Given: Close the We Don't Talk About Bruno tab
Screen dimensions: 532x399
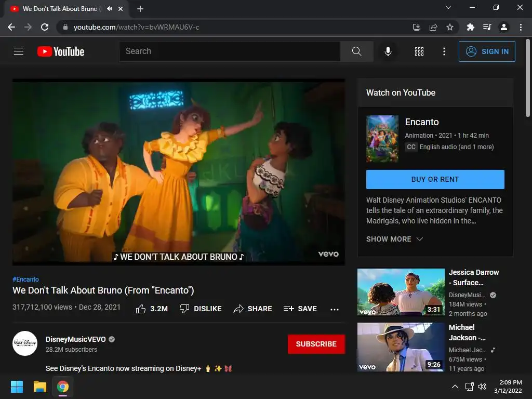Looking at the screenshot, I should (x=121, y=9).
